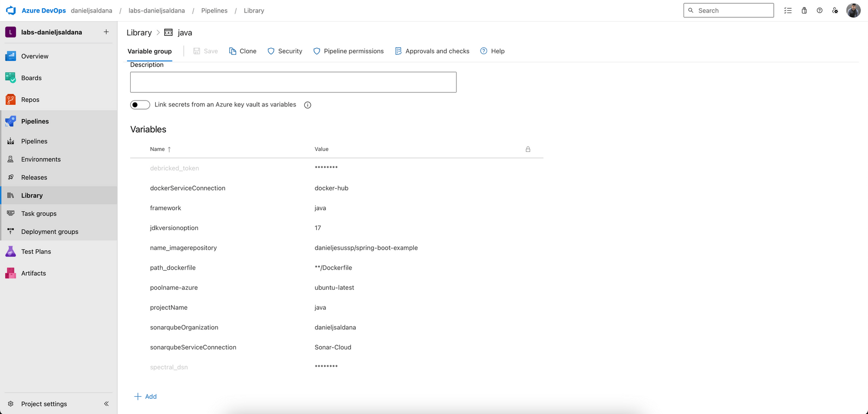Click the Value column header
This screenshot has height=414, width=868.
[x=322, y=149]
